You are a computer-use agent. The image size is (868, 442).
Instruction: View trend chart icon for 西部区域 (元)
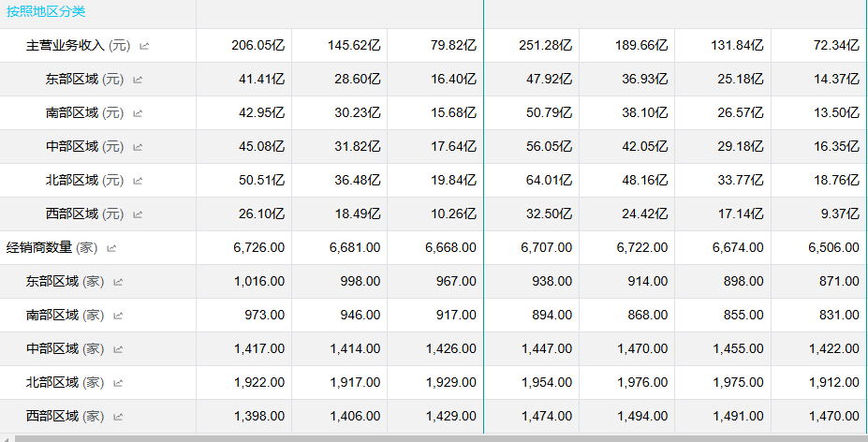[138, 214]
